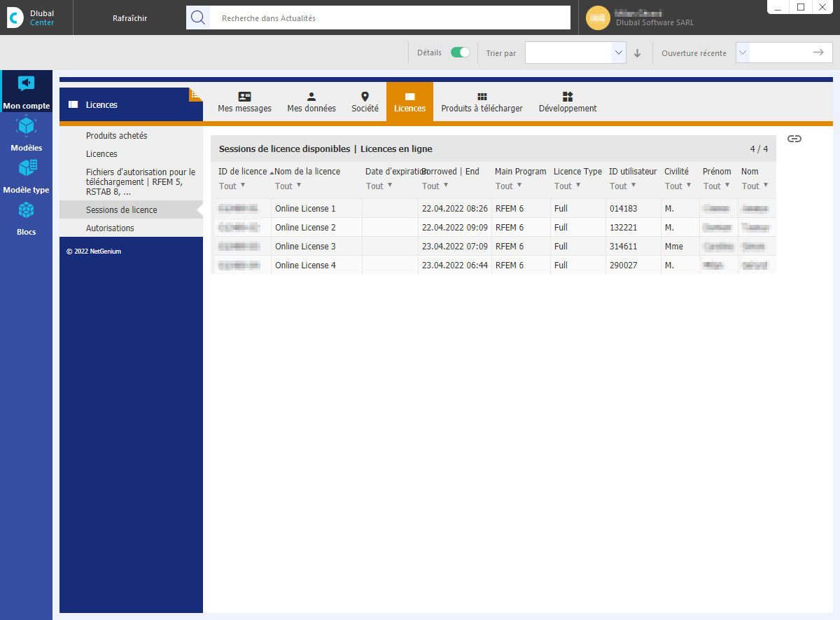Open the Ouverture récente dropdown

pos(743,52)
